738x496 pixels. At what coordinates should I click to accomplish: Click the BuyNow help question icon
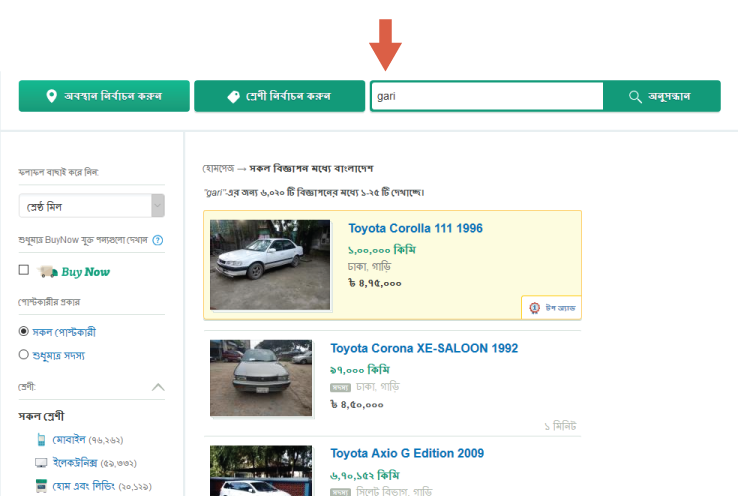coord(158,240)
